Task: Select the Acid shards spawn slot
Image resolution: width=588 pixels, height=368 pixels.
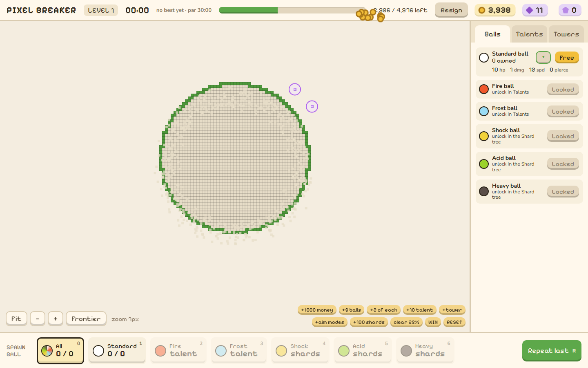Action: tap(363, 350)
